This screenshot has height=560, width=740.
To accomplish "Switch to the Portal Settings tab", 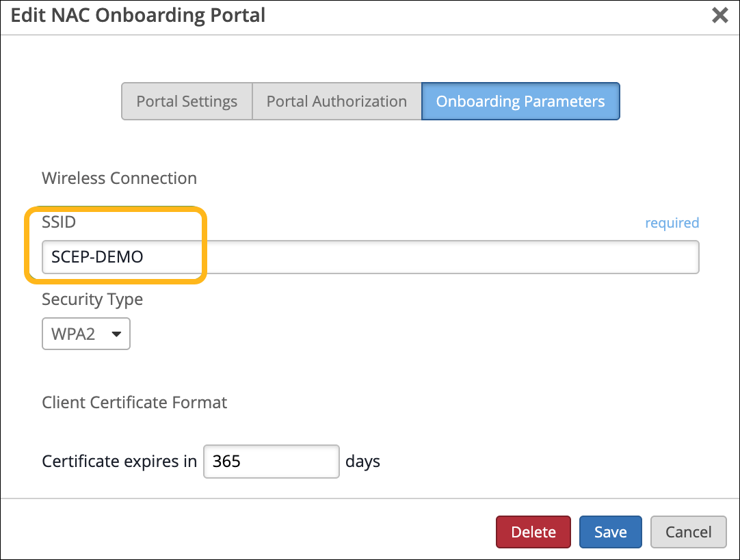I will [x=187, y=101].
